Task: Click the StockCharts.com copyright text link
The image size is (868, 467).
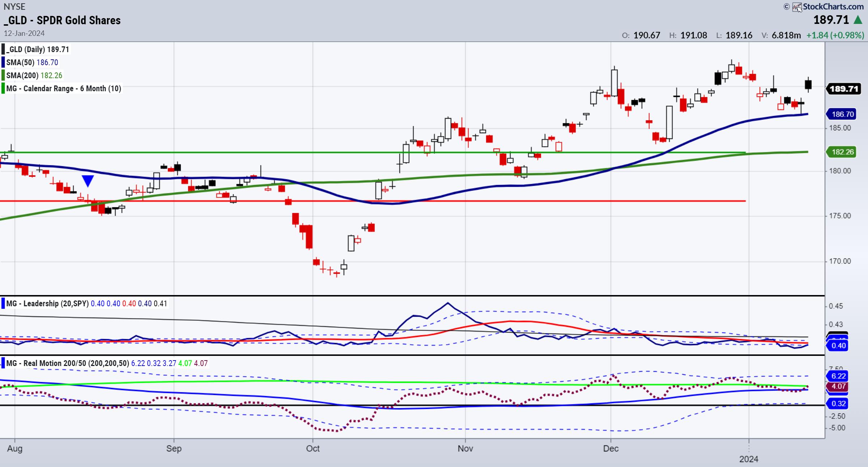Action: [833, 7]
